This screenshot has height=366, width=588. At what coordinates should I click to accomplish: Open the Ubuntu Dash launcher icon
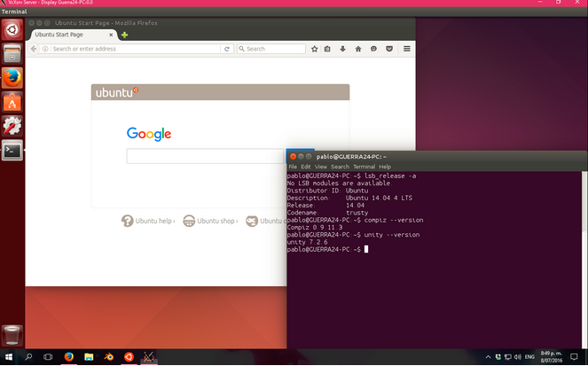pos(12,29)
